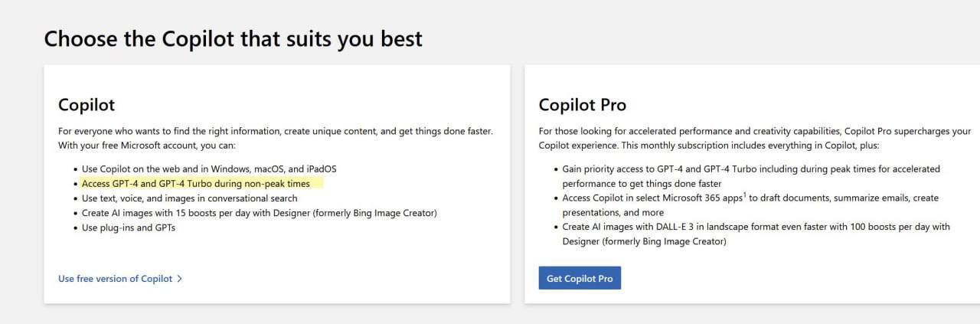Click the "Designer (formerly Bing Image Creator)" text in Pro card

point(644,242)
